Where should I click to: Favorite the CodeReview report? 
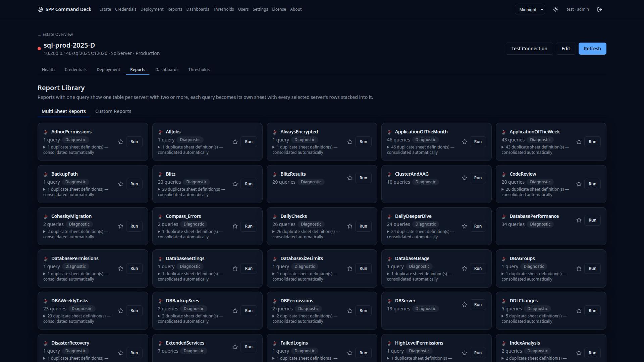(579, 184)
